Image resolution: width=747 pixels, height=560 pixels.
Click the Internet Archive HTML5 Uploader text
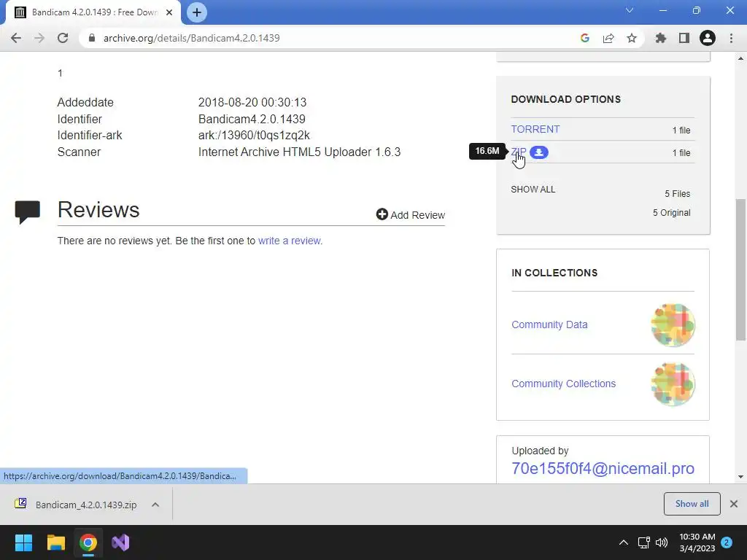300,152
